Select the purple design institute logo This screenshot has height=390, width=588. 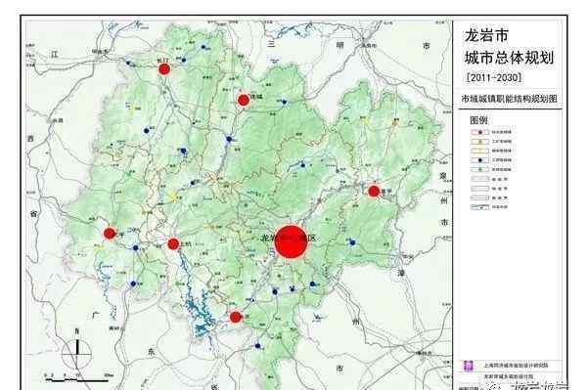469,366
